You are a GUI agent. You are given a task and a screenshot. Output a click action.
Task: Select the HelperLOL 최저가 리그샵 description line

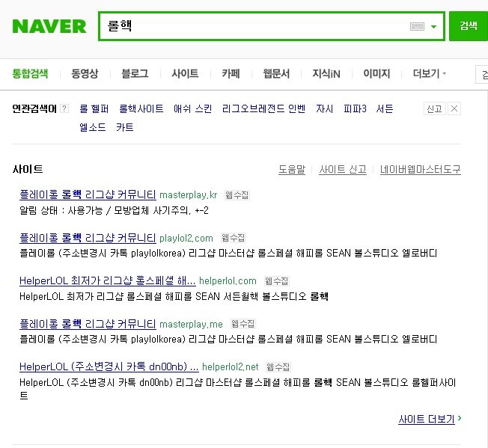pyautogui.click(x=174, y=296)
